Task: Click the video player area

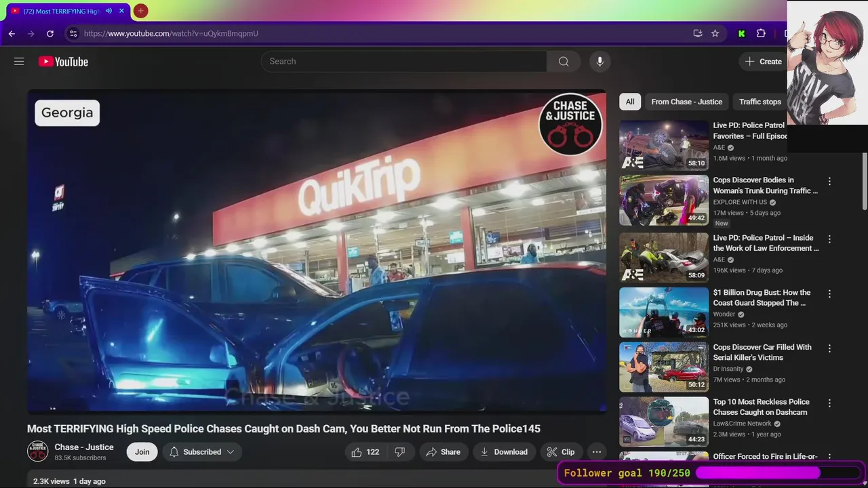Action: tap(317, 251)
